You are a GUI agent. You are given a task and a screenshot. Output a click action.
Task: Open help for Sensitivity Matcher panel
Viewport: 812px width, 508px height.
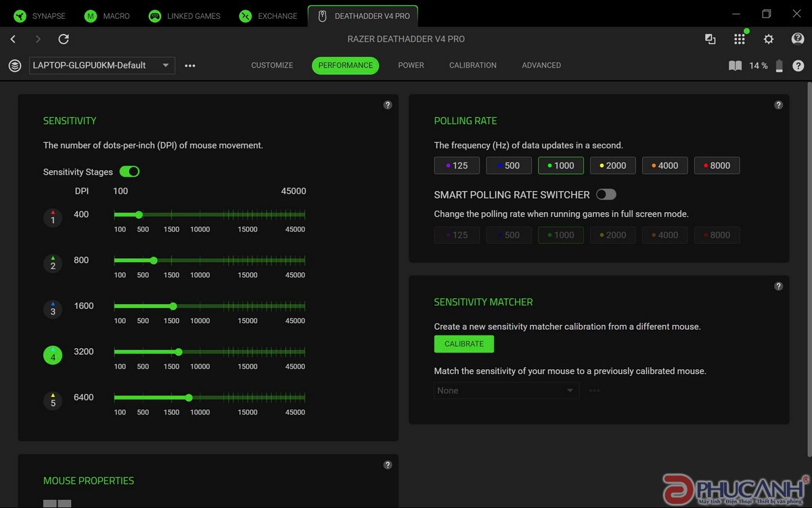pyautogui.click(x=779, y=287)
